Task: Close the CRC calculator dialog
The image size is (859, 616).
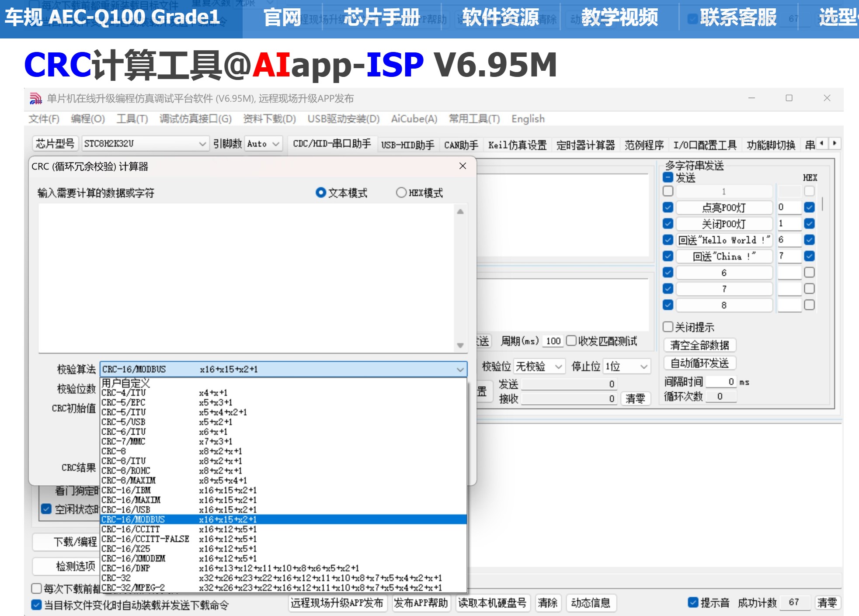Action: 463,166
